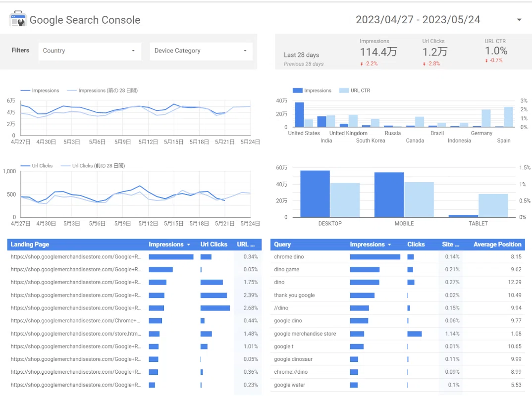The width and height of the screenshot is (532, 396).
Task: Click the 1.08 average position cell
Action: point(516,334)
